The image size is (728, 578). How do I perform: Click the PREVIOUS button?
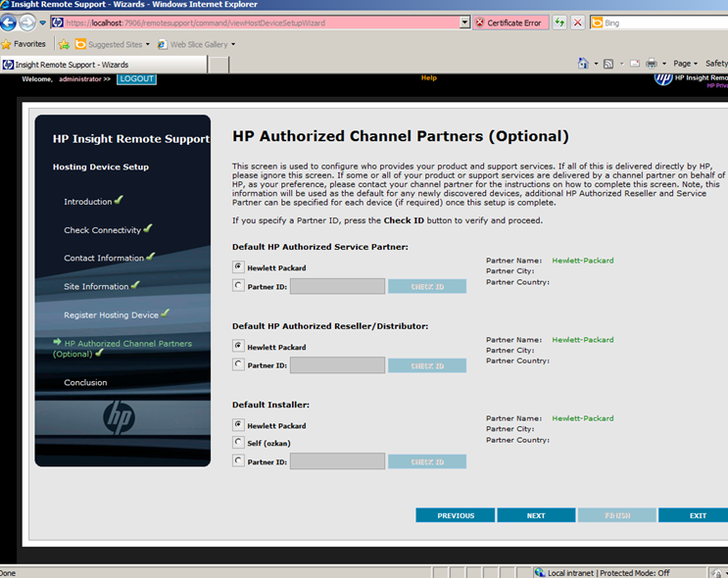(456, 515)
